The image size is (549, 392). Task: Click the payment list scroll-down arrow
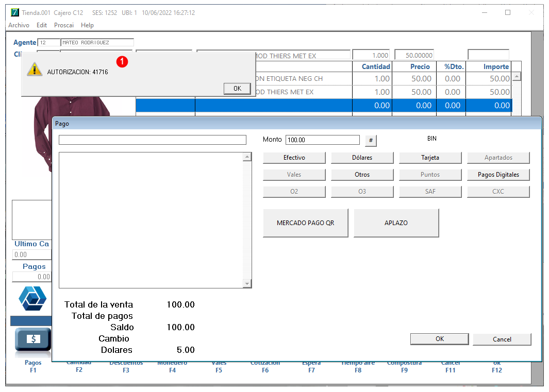click(x=247, y=283)
